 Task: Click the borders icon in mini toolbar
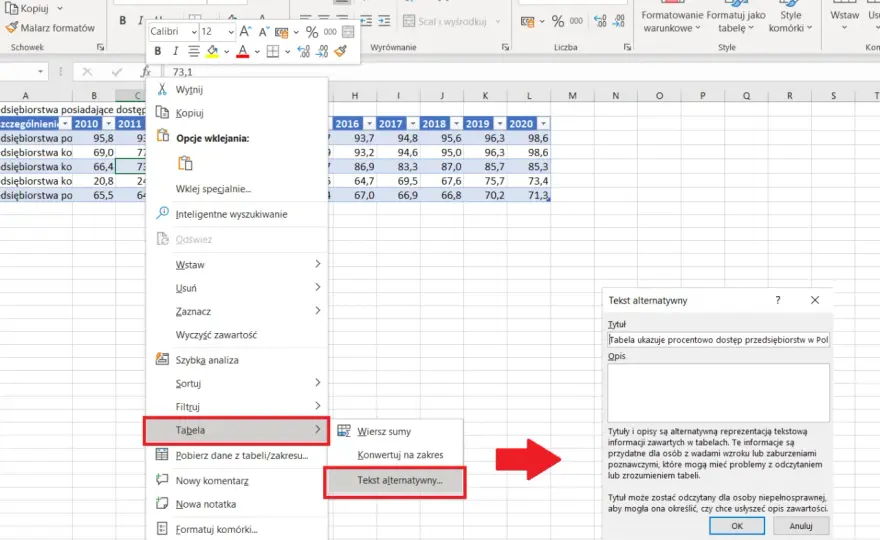pyautogui.click(x=273, y=51)
